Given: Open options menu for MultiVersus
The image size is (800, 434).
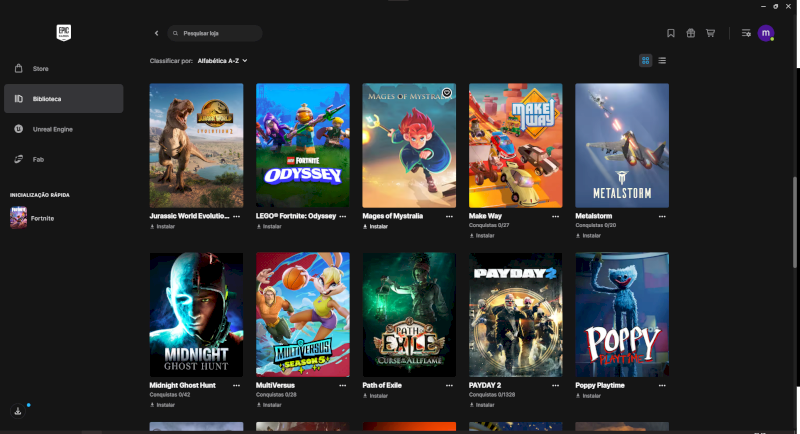Looking at the screenshot, I should (343, 386).
